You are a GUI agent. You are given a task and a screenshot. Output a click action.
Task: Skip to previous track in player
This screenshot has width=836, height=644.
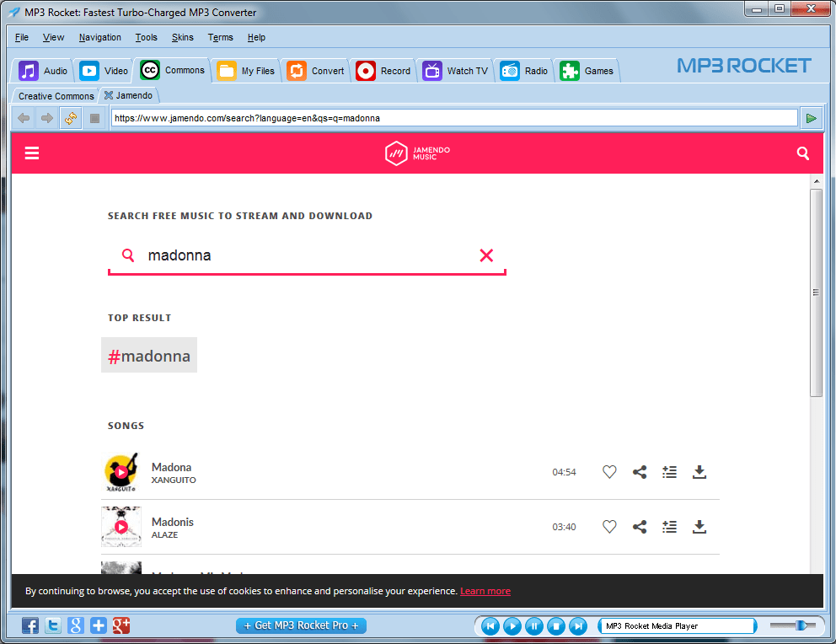click(490, 625)
